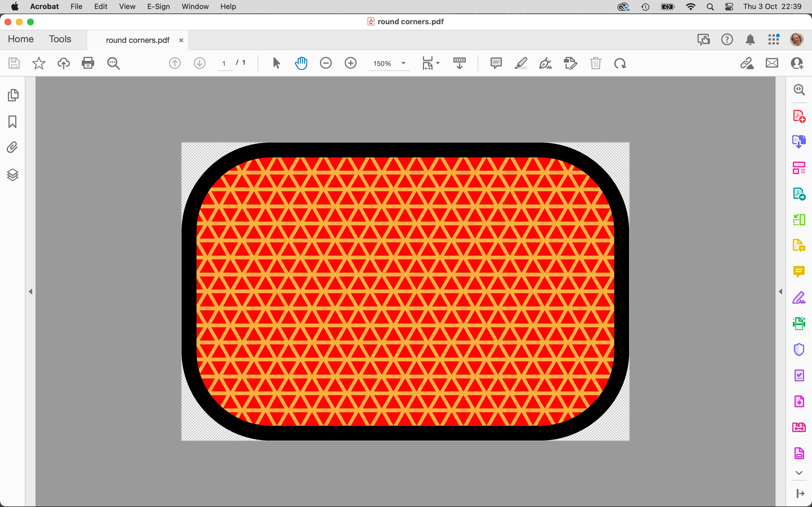Collapse the right tools pane arrow
The width and height of the screenshot is (812, 507).
tap(780, 292)
